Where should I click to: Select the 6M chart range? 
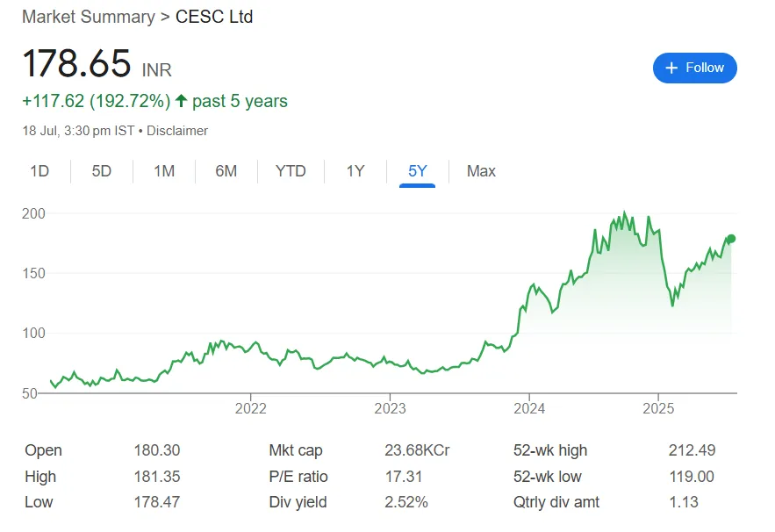point(226,171)
